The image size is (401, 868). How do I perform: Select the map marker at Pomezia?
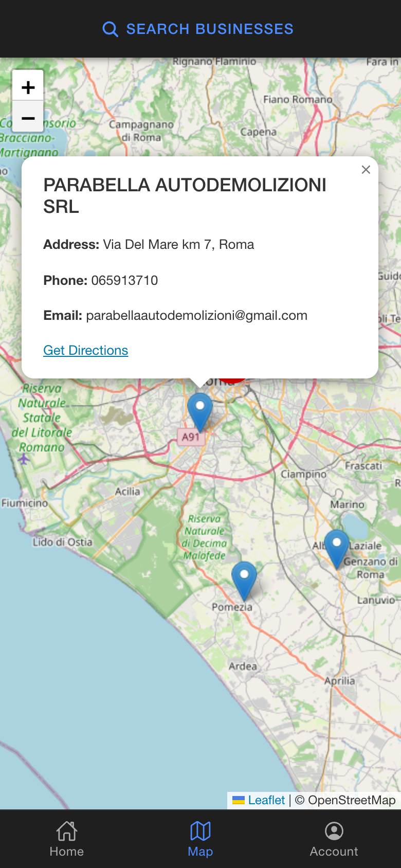click(x=244, y=581)
